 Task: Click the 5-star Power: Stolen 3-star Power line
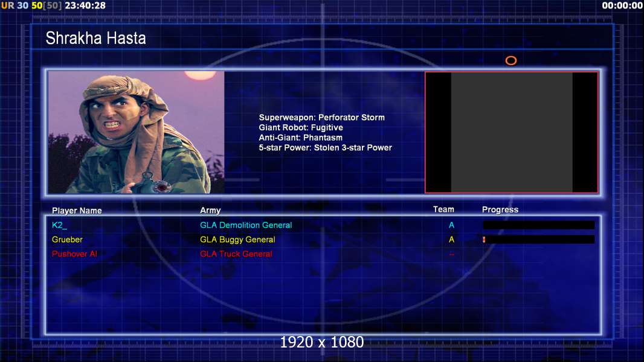(x=325, y=148)
